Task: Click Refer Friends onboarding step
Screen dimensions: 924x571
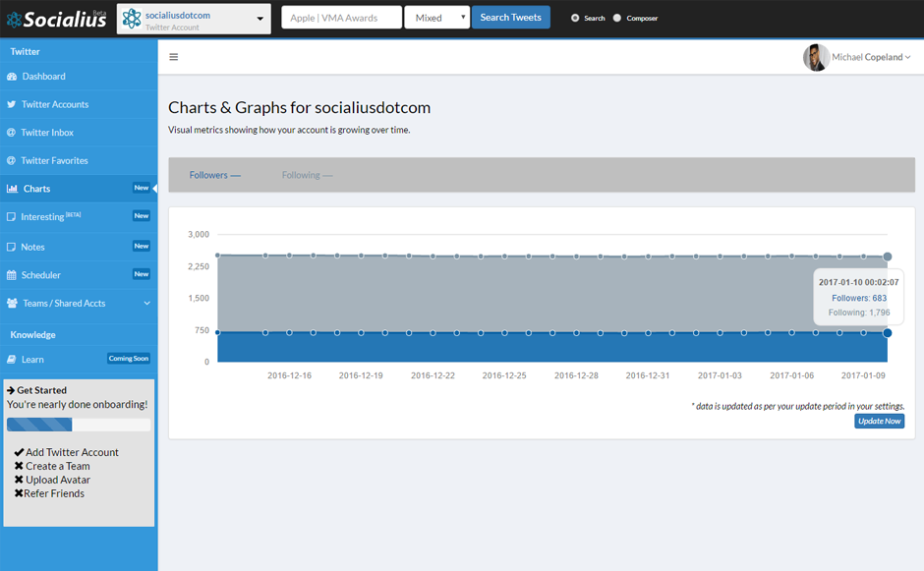Action: pos(54,493)
